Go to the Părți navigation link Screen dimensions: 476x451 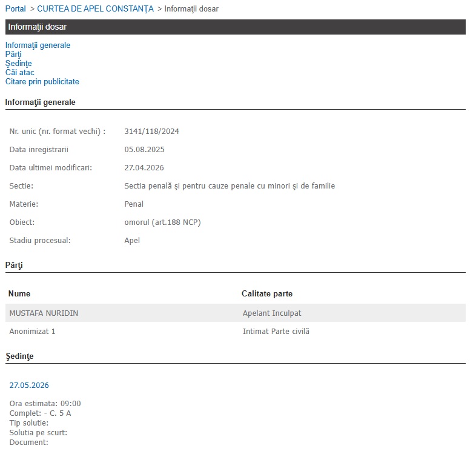(x=13, y=55)
